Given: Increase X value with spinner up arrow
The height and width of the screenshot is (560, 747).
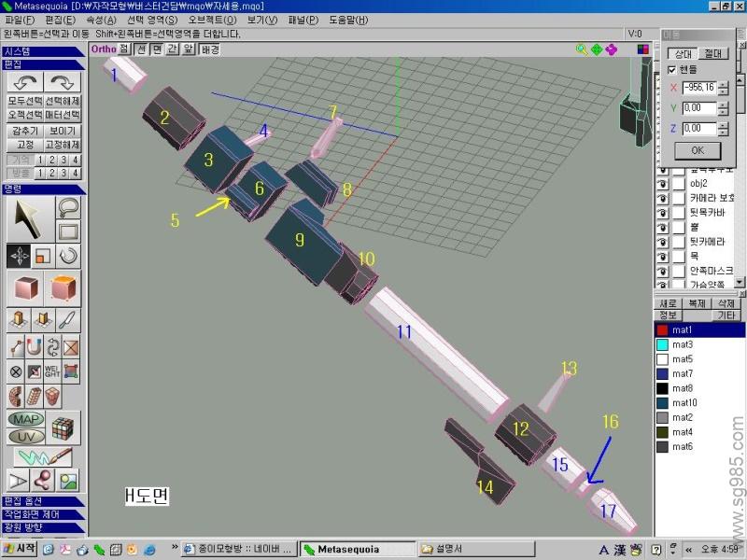Looking at the screenshot, I should tap(723, 83).
